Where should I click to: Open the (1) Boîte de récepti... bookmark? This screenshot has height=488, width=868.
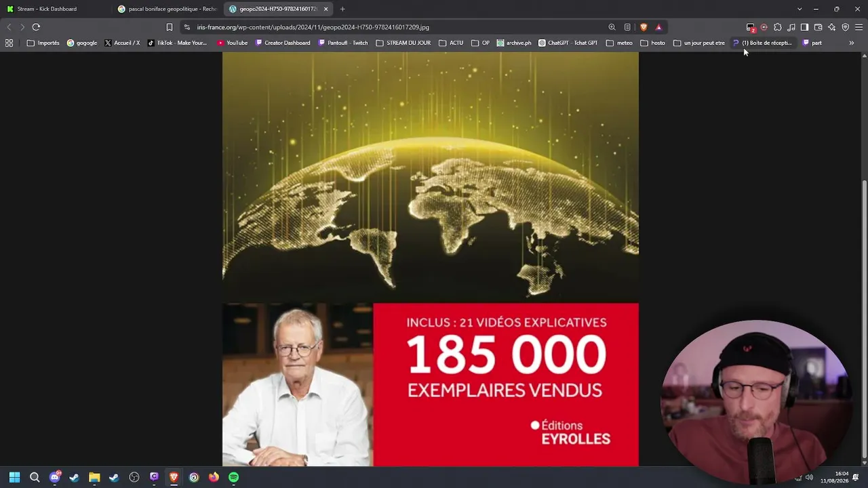click(x=762, y=43)
